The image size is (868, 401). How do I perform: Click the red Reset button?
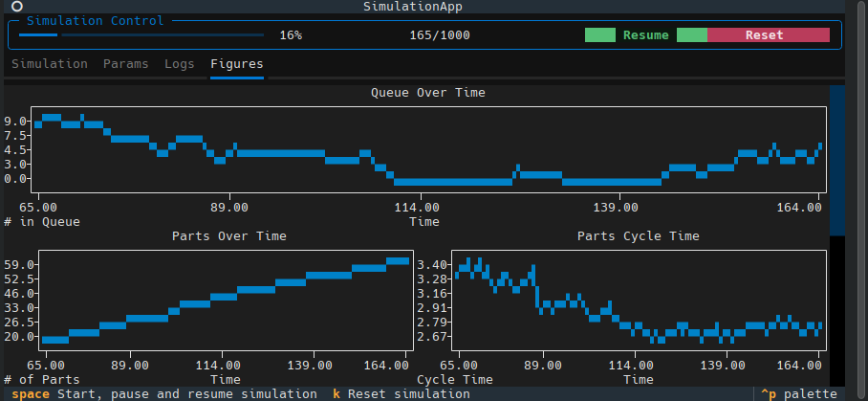click(764, 35)
